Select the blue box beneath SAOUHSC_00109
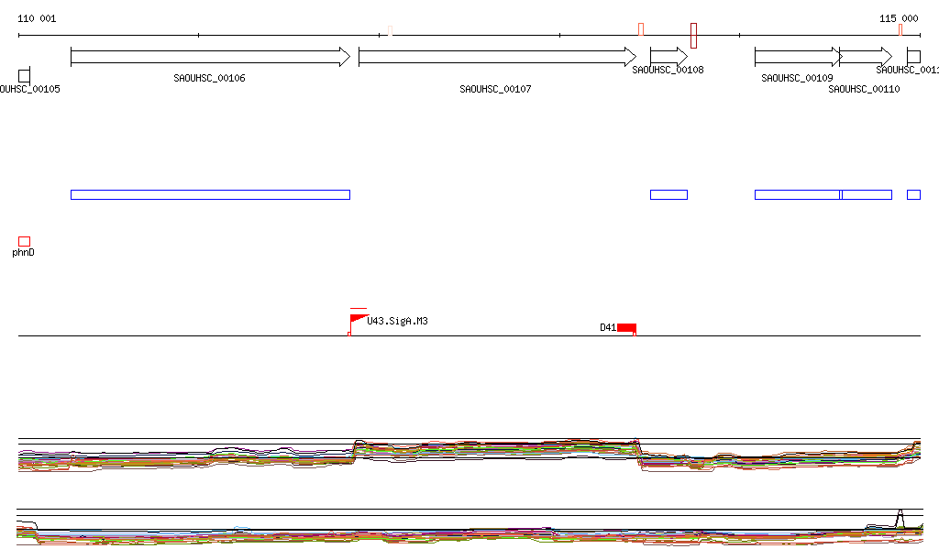Image resolution: width=939 pixels, height=560 pixels. point(798,194)
